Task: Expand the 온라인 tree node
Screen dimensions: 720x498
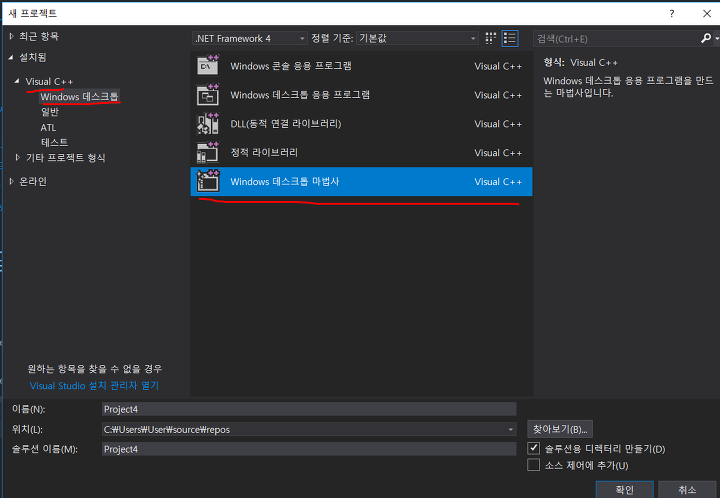Action: [11, 181]
